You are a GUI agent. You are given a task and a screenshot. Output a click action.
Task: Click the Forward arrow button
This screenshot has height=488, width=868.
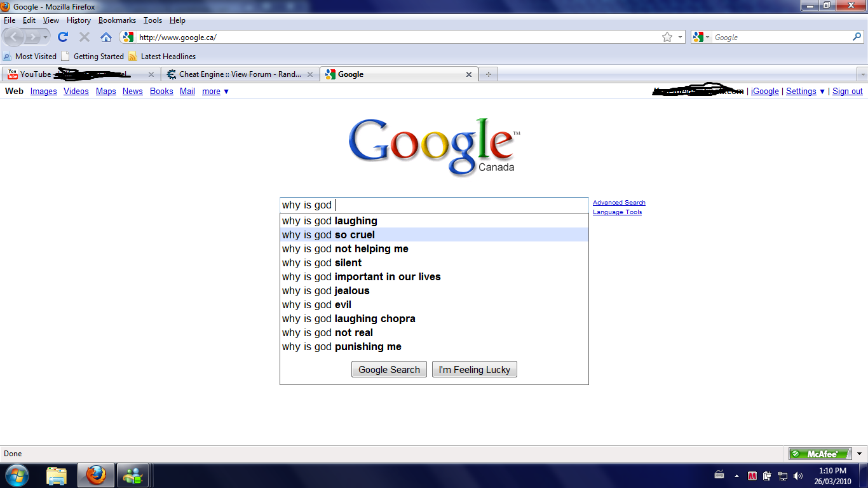click(34, 37)
